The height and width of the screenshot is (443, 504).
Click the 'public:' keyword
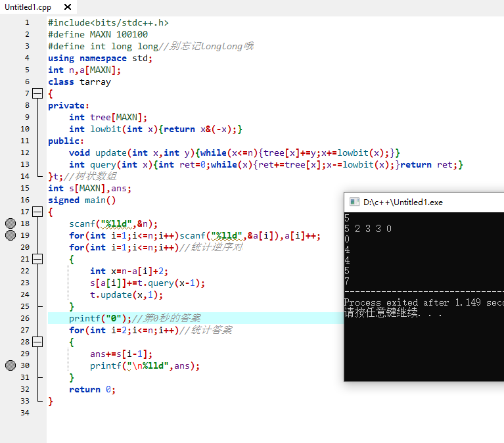coord(66,141)
